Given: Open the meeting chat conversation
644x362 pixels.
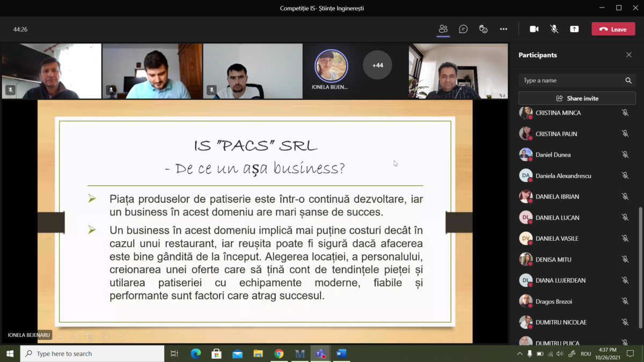Looking at the screenshot, I should (x=463, y=29).
